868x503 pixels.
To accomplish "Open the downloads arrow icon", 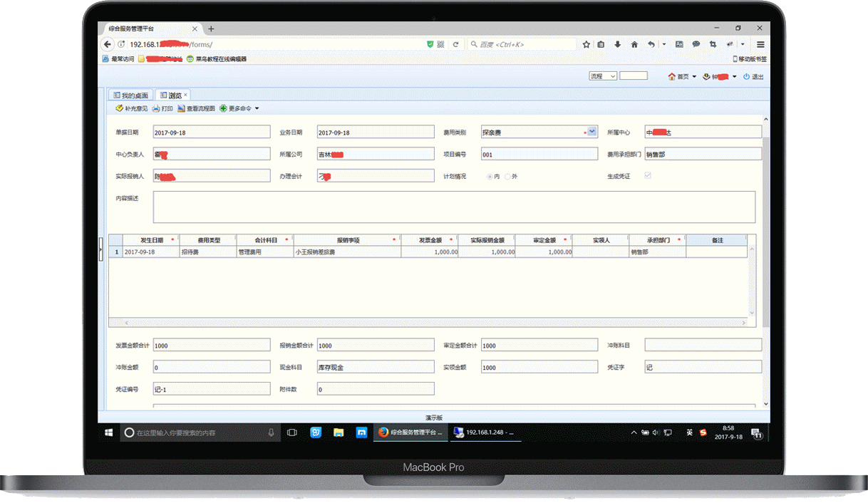I will (x=617, y=44).
